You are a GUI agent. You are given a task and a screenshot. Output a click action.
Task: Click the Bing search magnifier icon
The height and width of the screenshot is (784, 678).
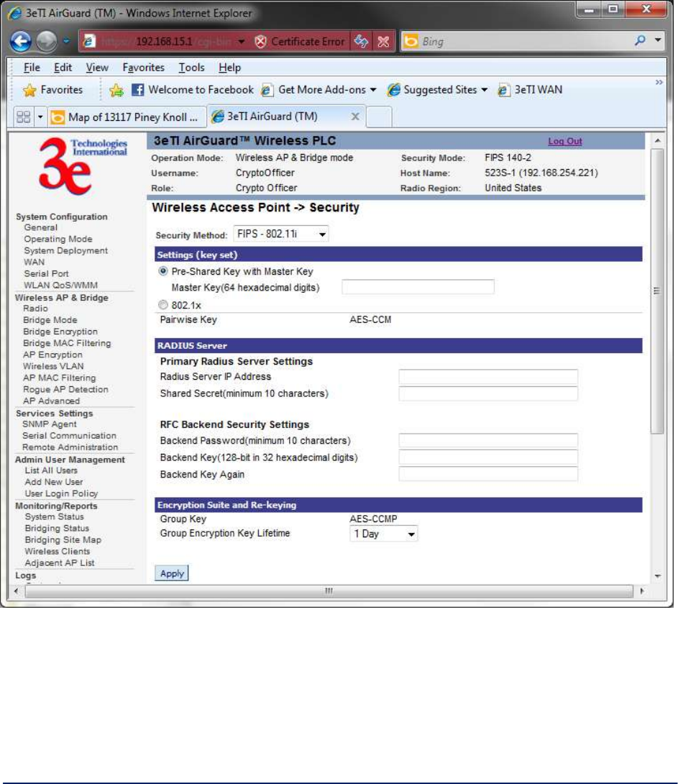coord(640,40)
